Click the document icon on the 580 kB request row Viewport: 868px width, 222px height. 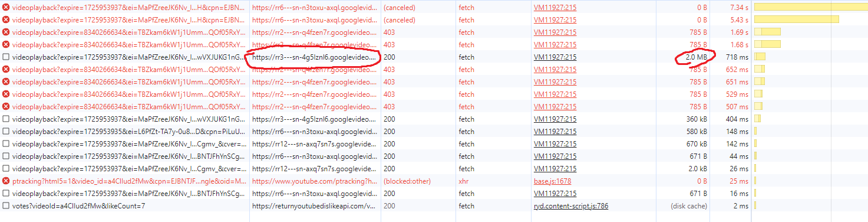point(6,132)
